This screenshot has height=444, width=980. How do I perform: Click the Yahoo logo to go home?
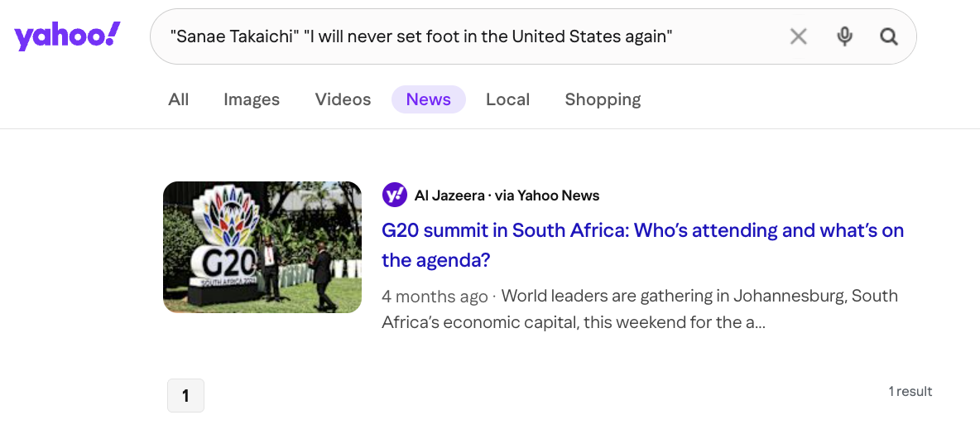(x=67, y=36)
